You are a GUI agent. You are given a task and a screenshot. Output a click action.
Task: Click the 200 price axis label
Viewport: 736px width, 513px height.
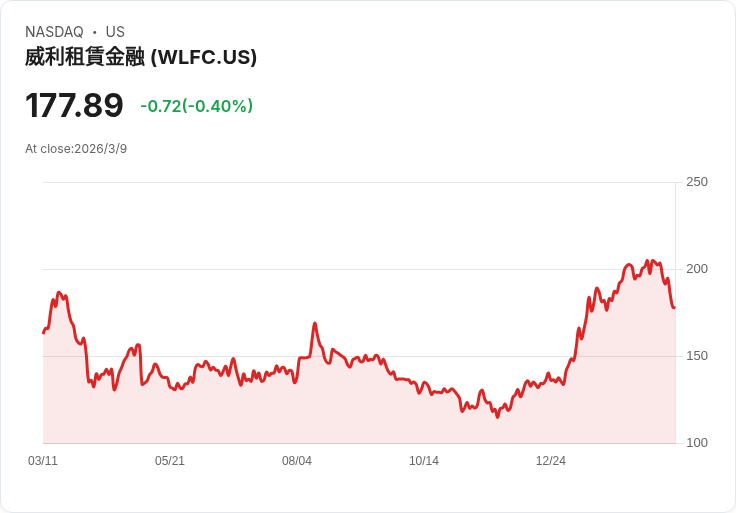[x=697, y=269]
